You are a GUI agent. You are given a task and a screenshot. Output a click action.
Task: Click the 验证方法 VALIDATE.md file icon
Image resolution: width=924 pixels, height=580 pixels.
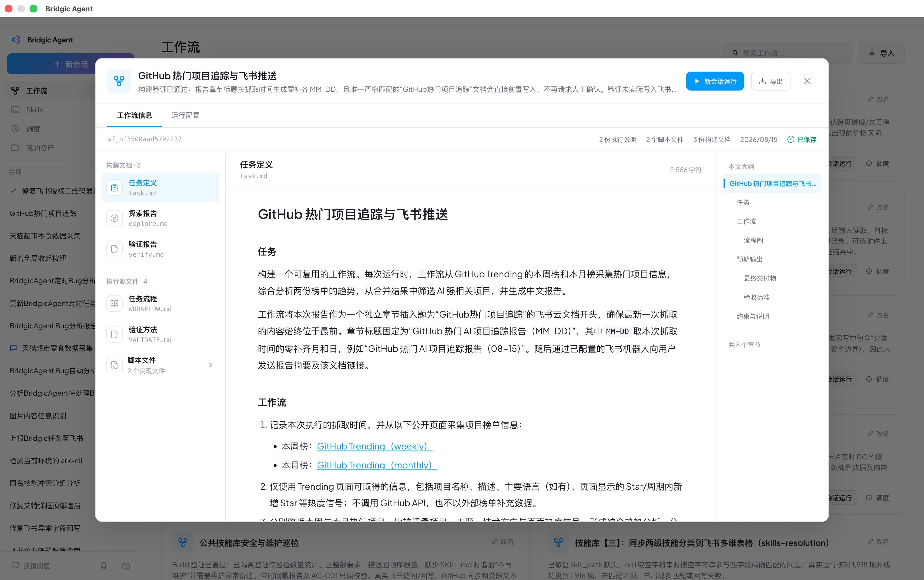[x=114, y=335]
